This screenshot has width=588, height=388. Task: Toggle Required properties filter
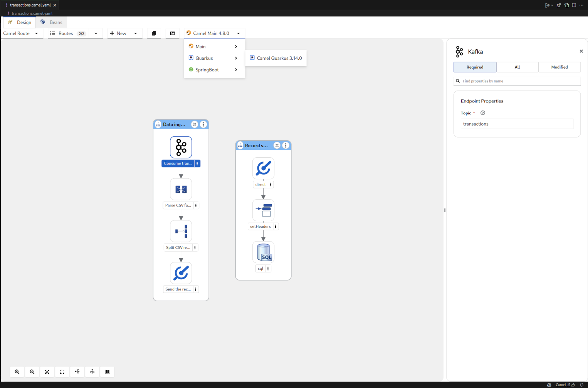pos(475,67)
